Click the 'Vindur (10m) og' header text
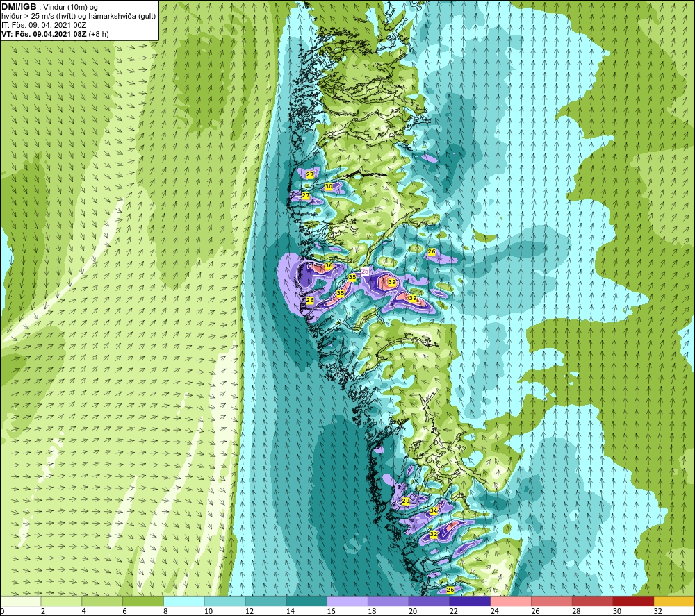Viewport: 695px width, 616px height. pos(71,8)
